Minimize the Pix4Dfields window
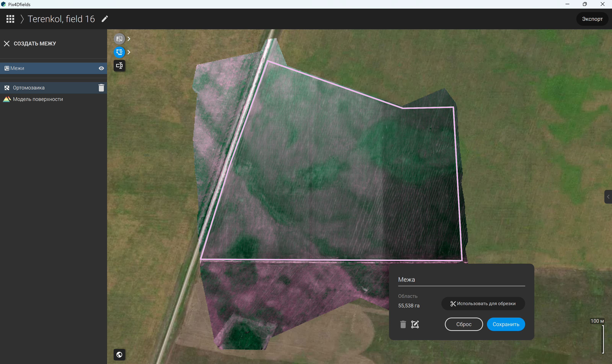The width and height of the screenshot is (612, 364). pos(567,4)
